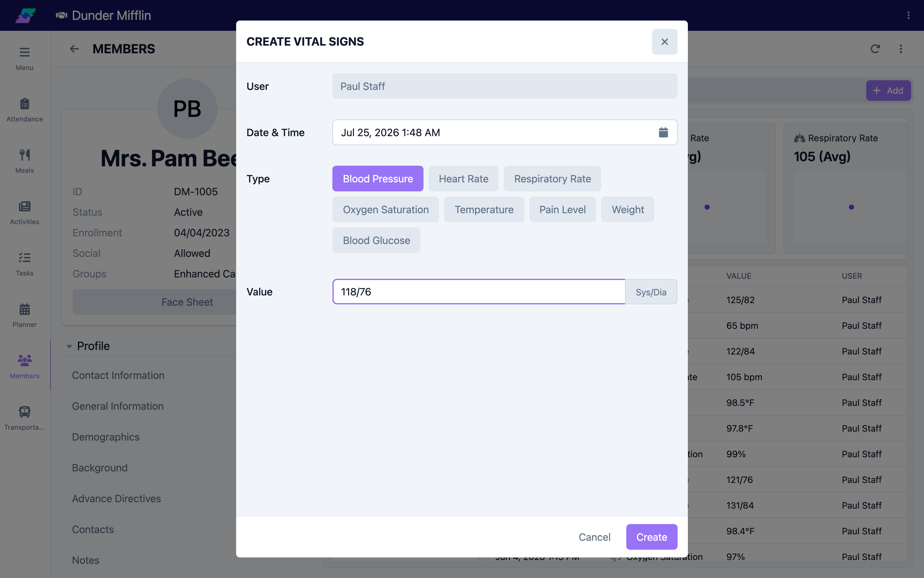Click the 105 bpm value cell

[744, 377]
